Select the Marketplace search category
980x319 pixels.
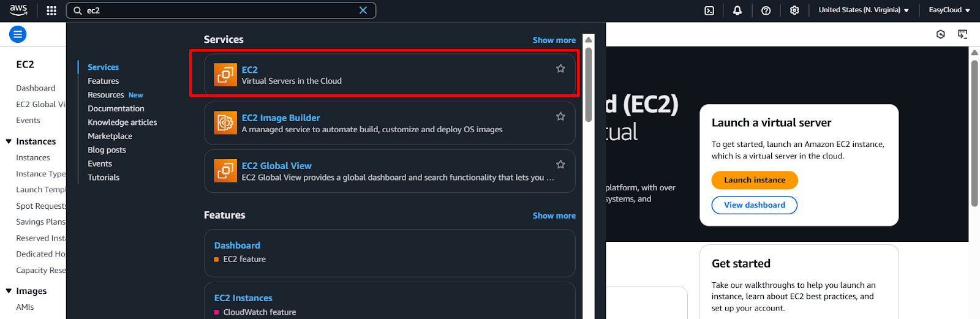tap(110, 136)
